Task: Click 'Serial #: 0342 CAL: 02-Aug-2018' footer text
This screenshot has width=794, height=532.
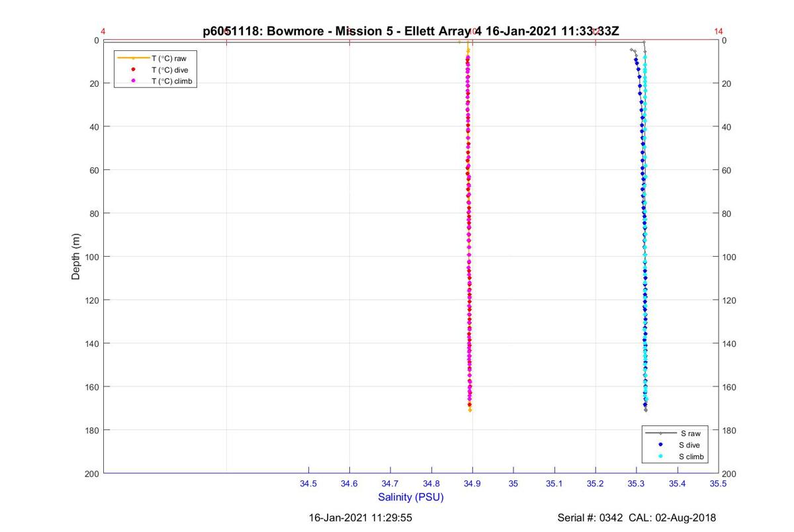Action: tap(637, 518)
